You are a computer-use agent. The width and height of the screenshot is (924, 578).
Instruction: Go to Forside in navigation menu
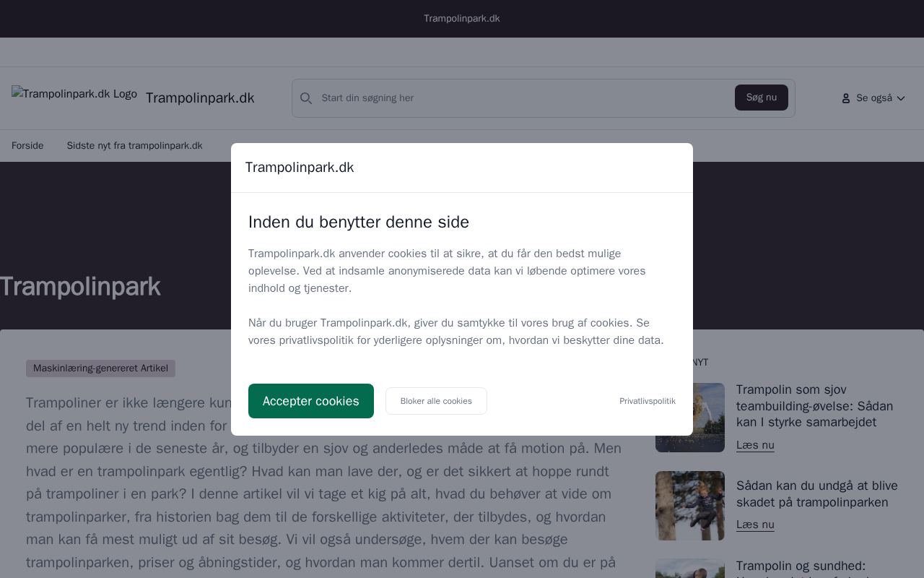[x=27, y=146]
